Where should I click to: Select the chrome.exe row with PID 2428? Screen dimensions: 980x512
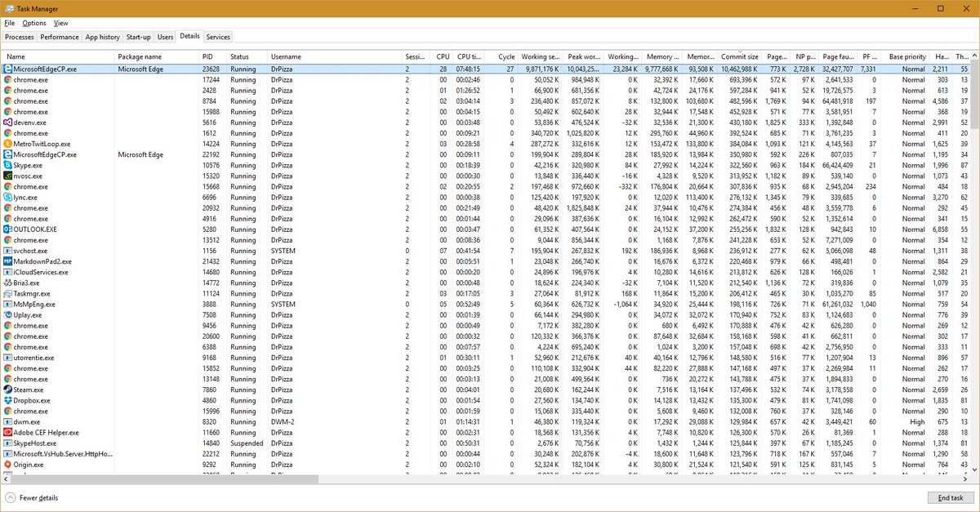[x=485, y=91]
